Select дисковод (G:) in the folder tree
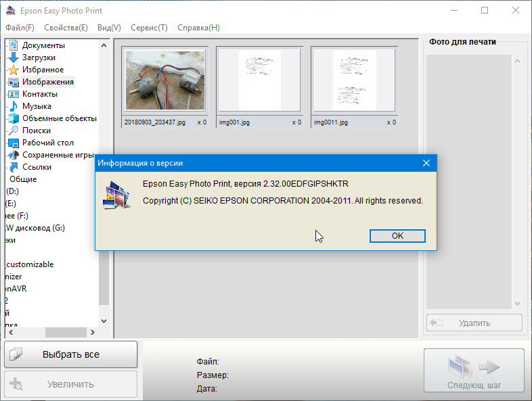The height and width of the screenshot is (401, 532). 35,228
